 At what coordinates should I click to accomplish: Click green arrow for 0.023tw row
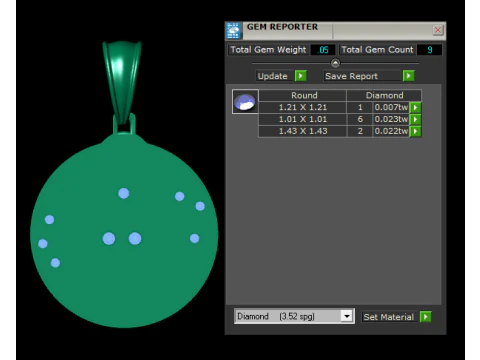(x=415, y=119)
